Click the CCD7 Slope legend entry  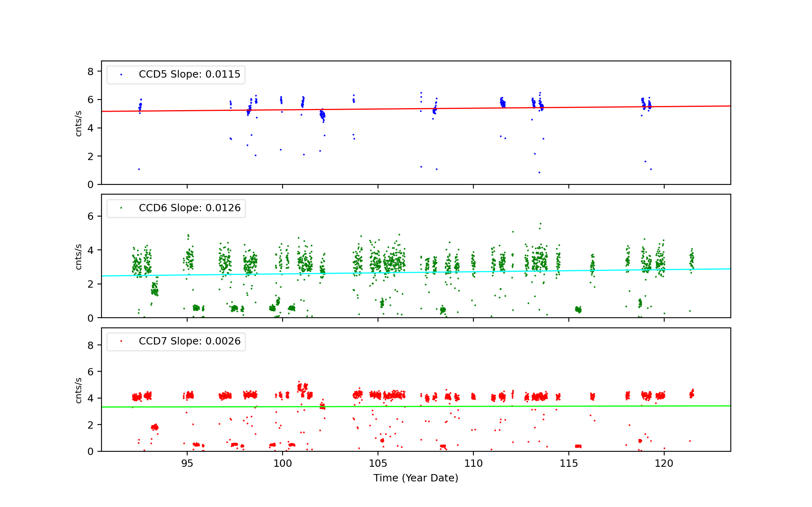coord(189,341)
